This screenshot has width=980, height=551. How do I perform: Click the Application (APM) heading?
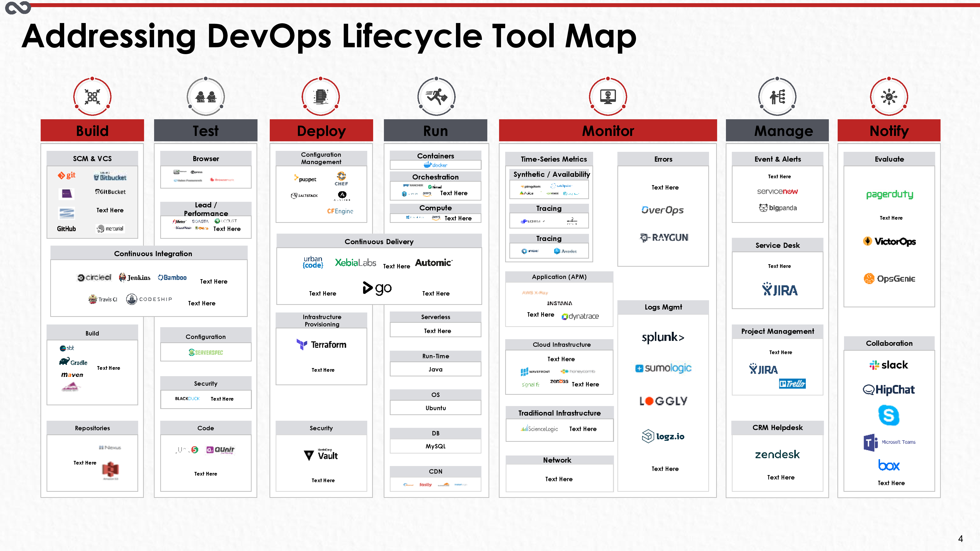[559, 277]
